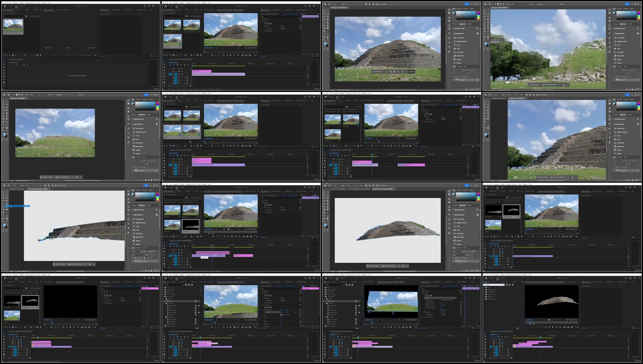Select the Razor tool in the Premiere window with the empty timeline
The width and height of the screenshot is (643, 364).
pos(4,70)
